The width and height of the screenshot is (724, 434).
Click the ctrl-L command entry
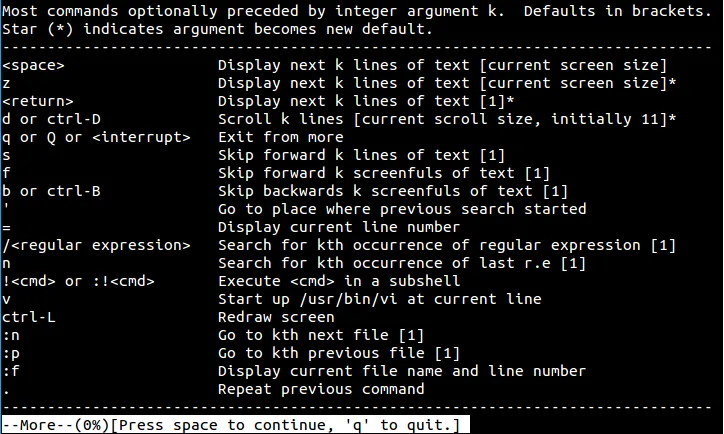pyautogui.click(x=29, y=317)
